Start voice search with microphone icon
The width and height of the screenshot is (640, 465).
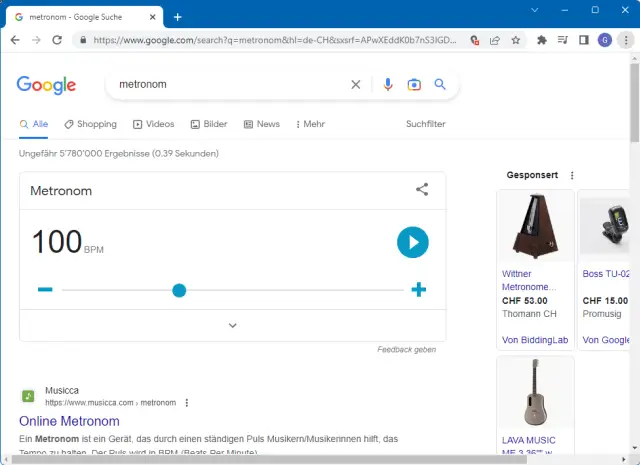click(x=388, y=85)
